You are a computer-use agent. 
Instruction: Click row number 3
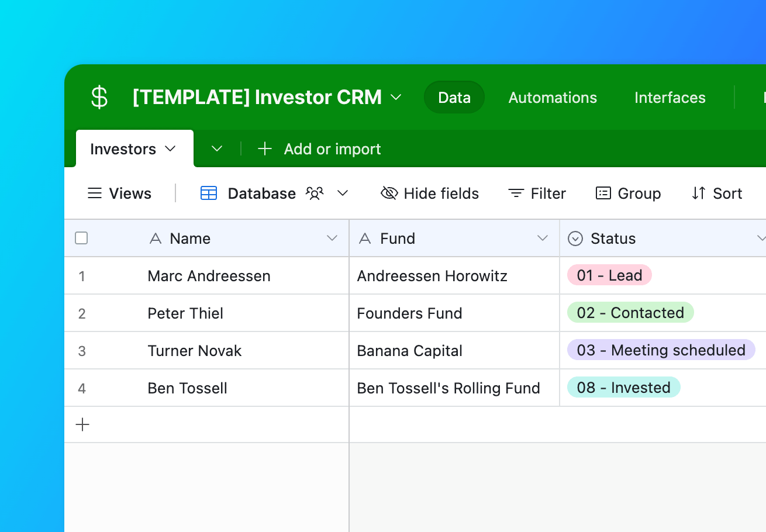click(x=82, y=351)
